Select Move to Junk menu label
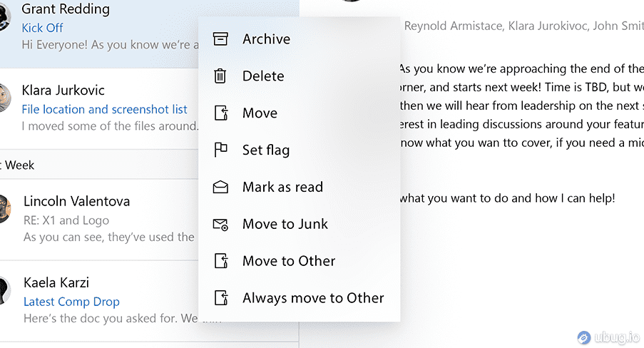The width and height of the screenshot is (644, 348). 285,225
